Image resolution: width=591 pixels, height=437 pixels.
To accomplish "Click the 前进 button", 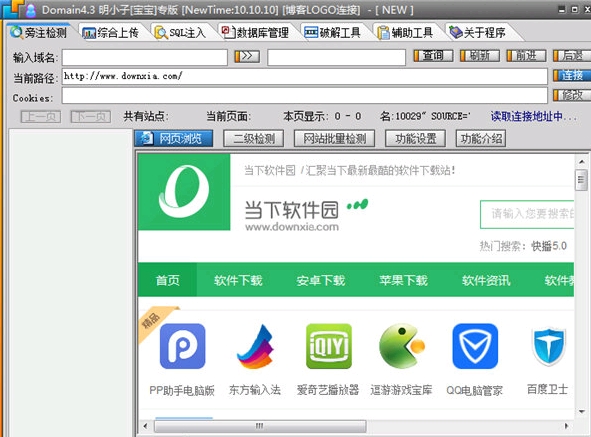I will (526, 56).
